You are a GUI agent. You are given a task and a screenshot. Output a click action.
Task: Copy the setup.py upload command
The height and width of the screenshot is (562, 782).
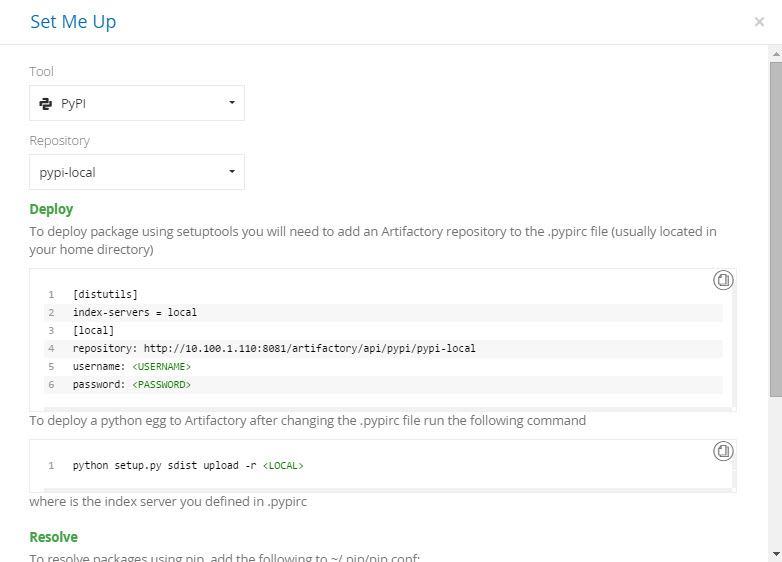(x=723, y=451)
